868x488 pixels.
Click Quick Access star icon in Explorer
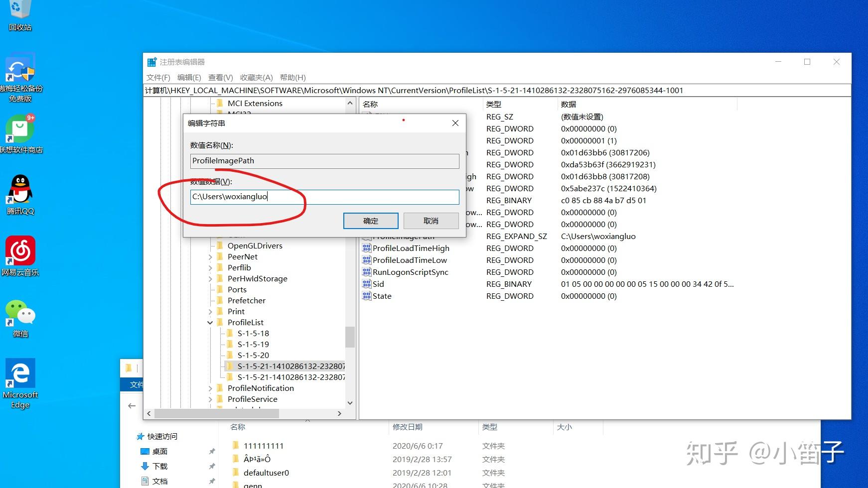coord(141,436)
